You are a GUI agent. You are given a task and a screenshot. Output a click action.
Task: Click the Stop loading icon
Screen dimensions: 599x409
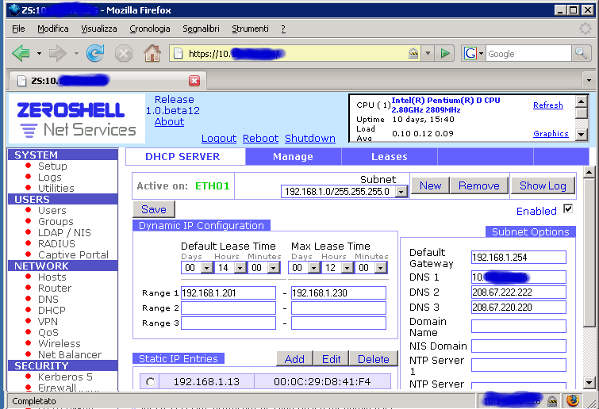click(124, 53)
